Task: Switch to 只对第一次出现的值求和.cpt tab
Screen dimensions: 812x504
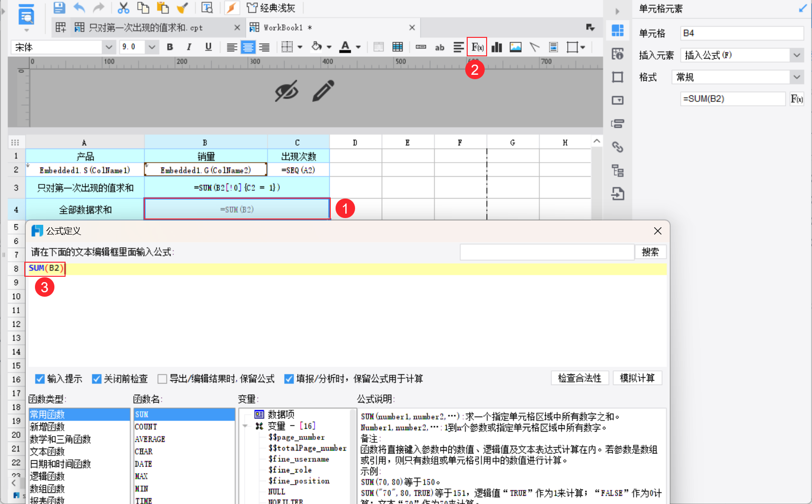Action: 146,28
